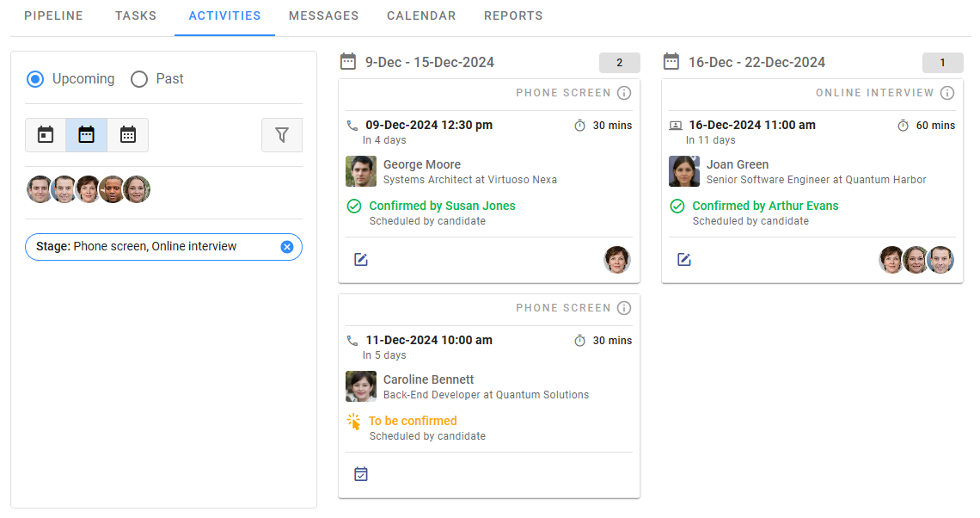Show info for George Moore's phone screen
Image resolution: width=980 pixels, height=518 pixels.
pyautogui.click(x=624, y=93)
